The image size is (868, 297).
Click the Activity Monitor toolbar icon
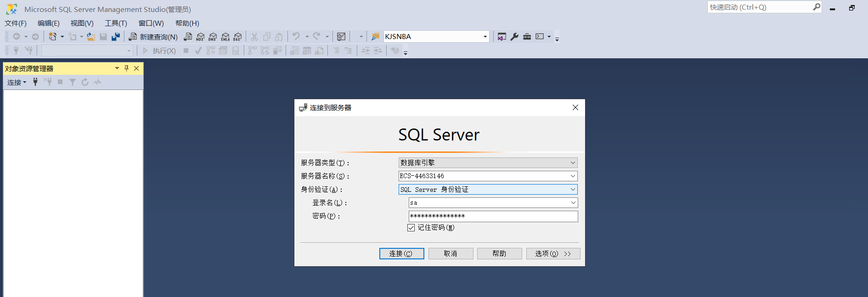tap(341, 37)
